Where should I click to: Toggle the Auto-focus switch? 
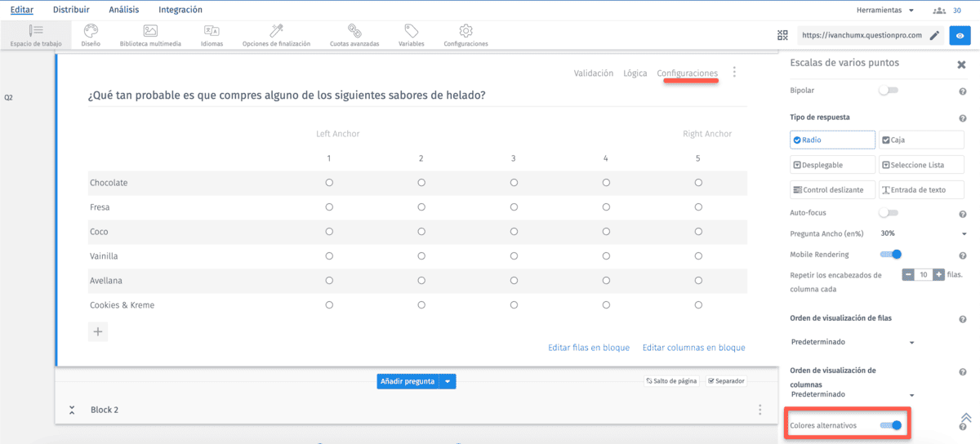[889, 213]
